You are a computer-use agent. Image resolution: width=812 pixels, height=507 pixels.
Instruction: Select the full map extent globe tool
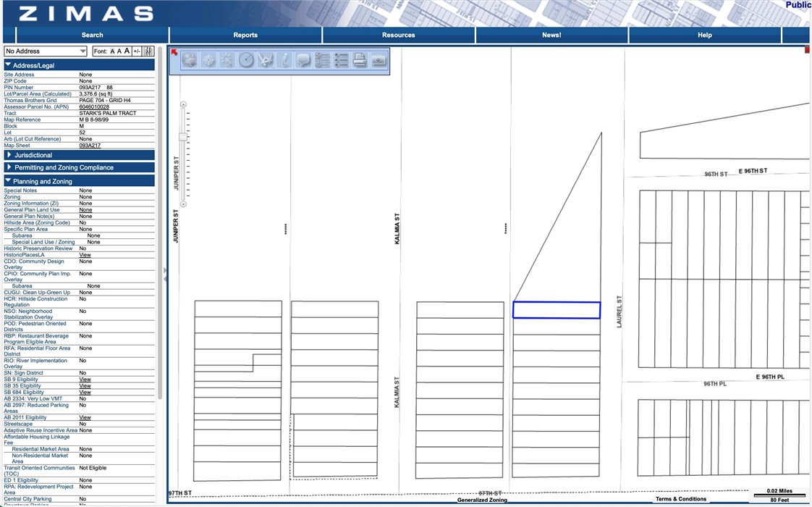[x=190, y=61]
